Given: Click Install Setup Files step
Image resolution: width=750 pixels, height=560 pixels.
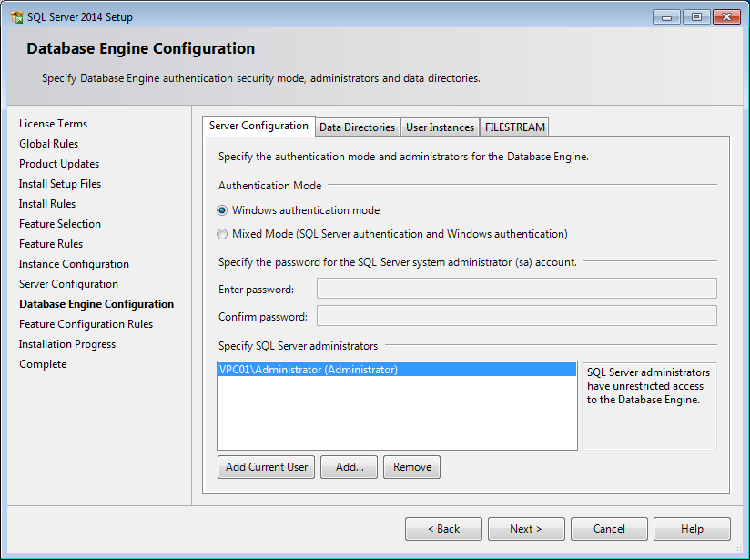Looking at the screenshot, I should pos(60,184).
